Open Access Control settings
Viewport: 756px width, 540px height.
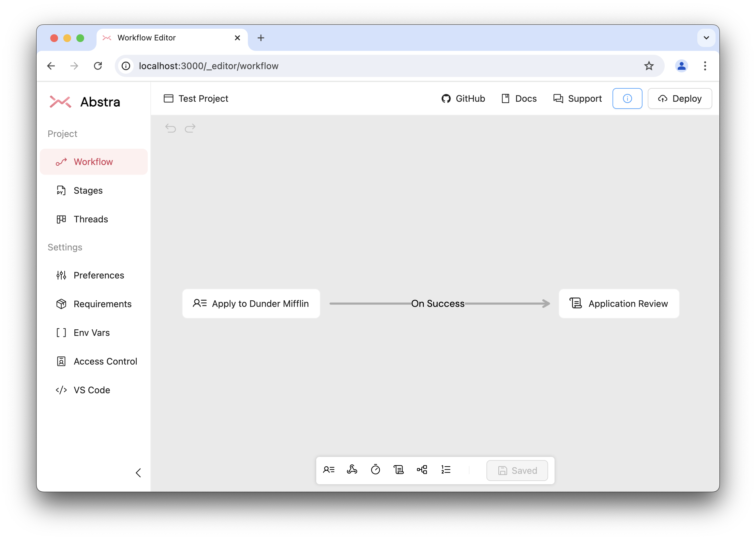tap(94, 361)
